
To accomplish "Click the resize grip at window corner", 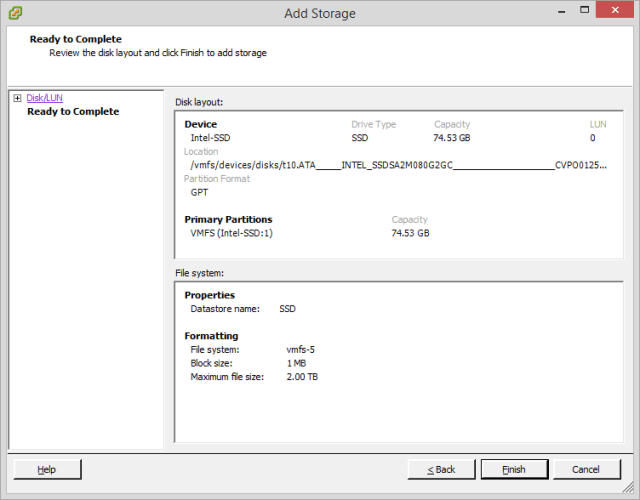I will (627, 487).
